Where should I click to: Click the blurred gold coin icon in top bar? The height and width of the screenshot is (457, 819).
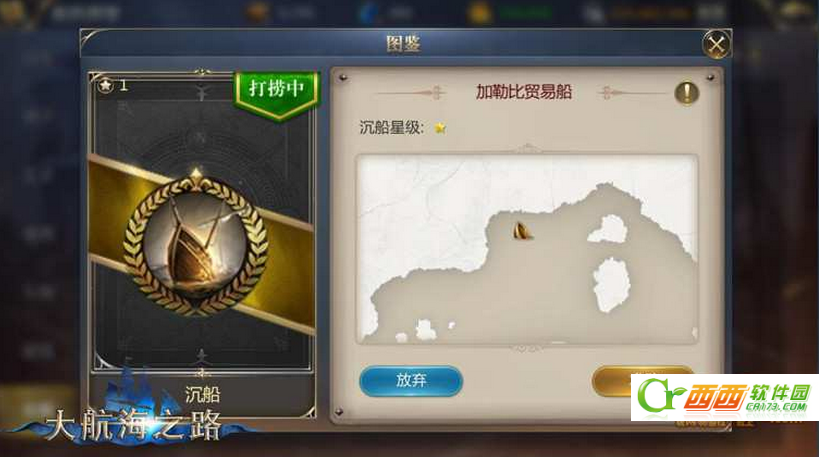tap(478, 13)
